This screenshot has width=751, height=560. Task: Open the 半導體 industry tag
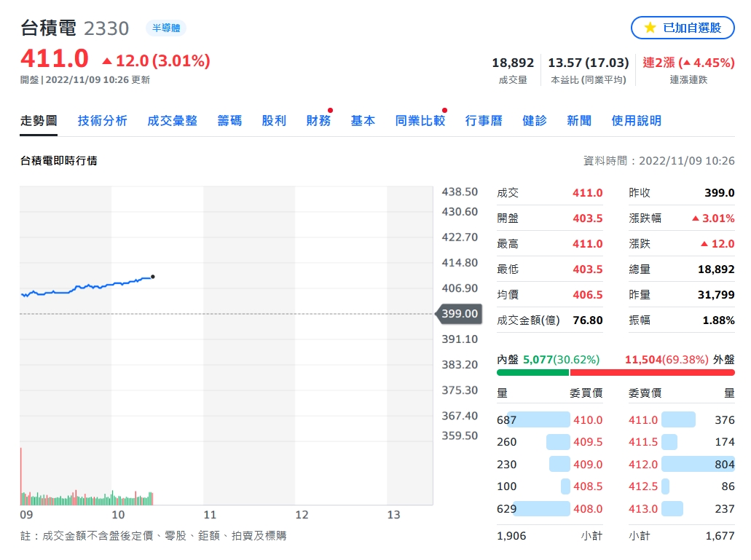point(166,28)
